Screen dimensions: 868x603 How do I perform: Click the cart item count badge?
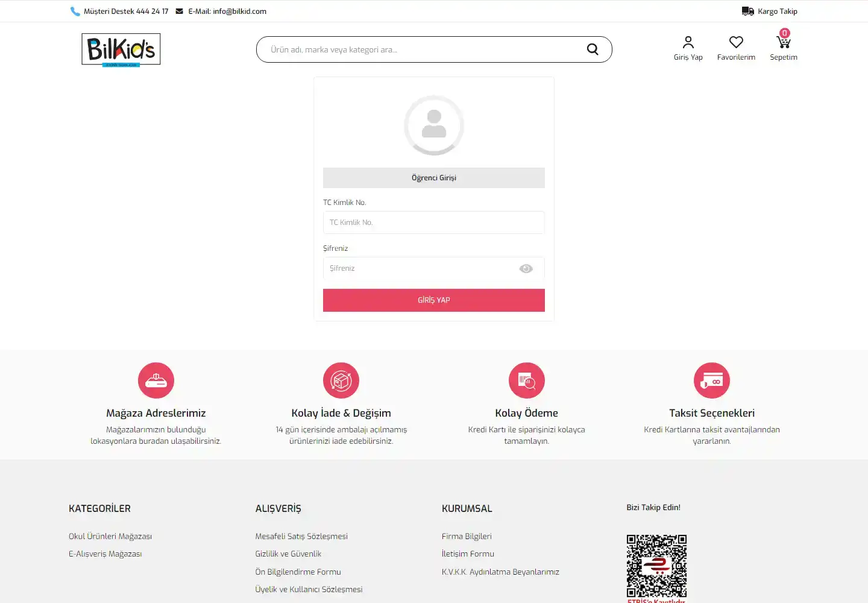point(785,33)
